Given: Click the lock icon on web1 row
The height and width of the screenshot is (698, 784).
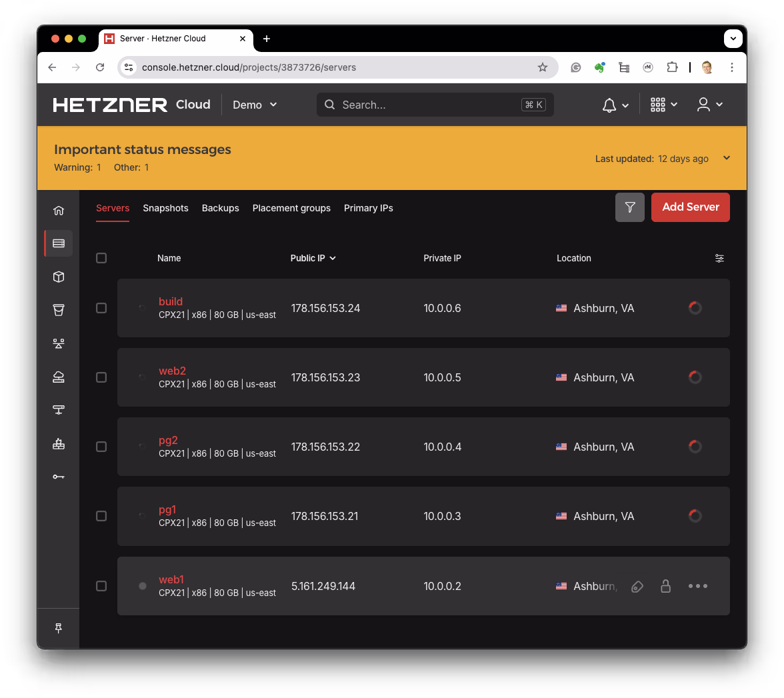Looking at the screenshot, I should 665,586.
